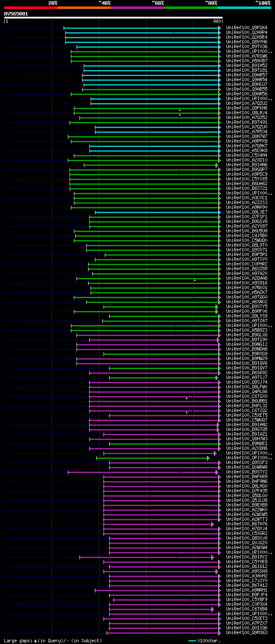The height and width of the screenshot is (644, 275).
Task: Click the UniRef100_A9SSA9 label
Action: tap(247, 571)
